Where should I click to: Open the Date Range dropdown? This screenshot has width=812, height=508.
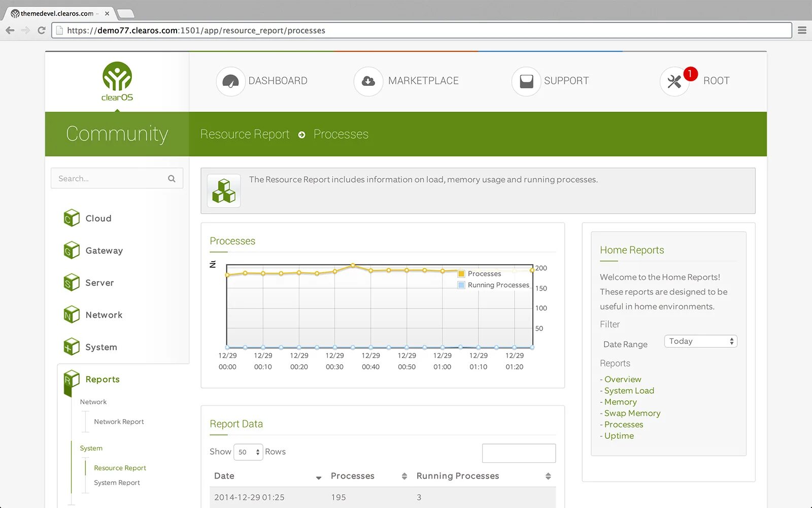(x=700, y=341)
